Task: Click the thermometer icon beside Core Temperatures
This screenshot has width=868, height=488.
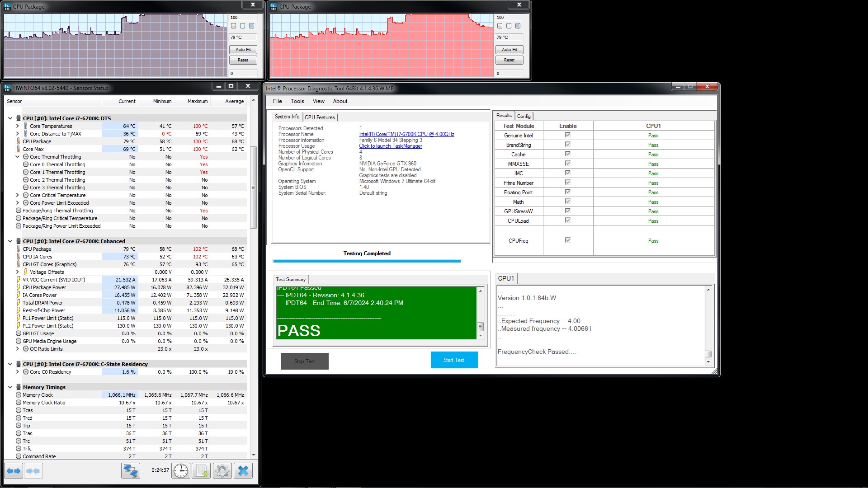Action: click(26, 126)
